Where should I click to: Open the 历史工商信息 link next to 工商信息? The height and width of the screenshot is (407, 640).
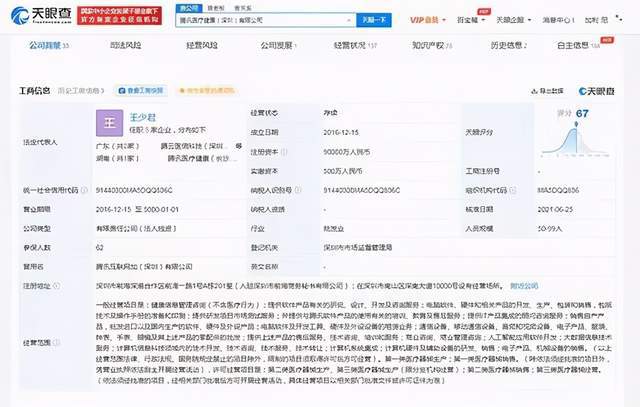pos(81,91)
